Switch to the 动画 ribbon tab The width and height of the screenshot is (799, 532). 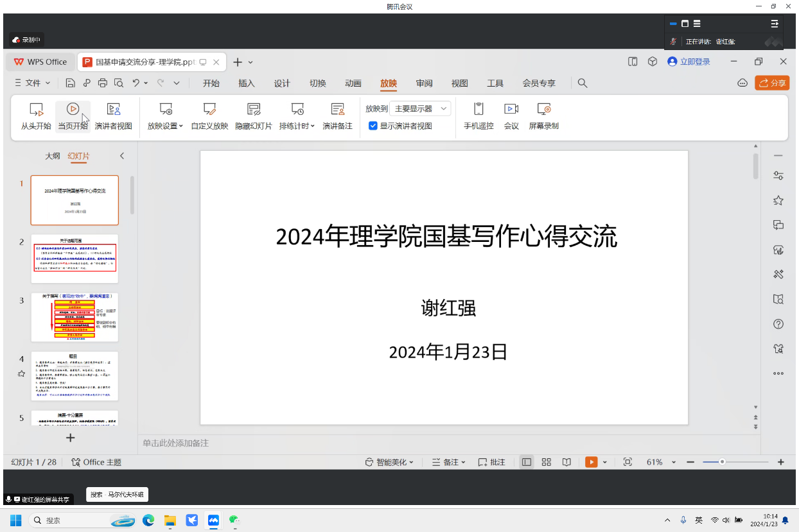[353, 83]
